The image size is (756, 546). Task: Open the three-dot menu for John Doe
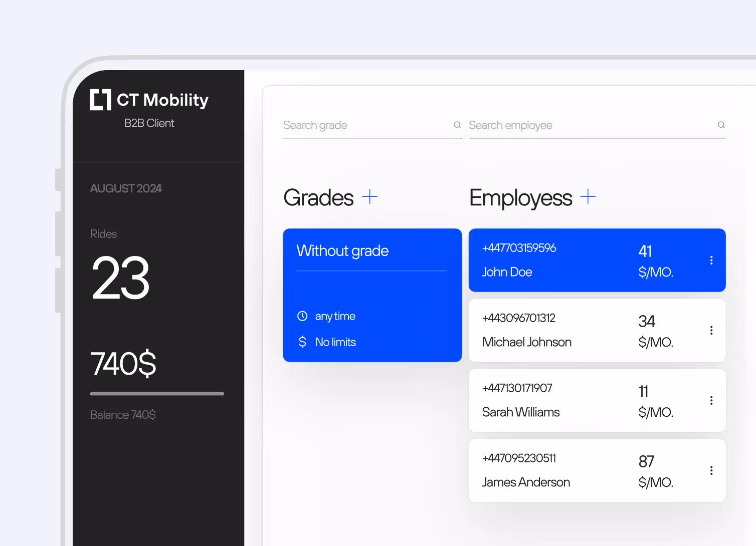click(x=711, y=260)
